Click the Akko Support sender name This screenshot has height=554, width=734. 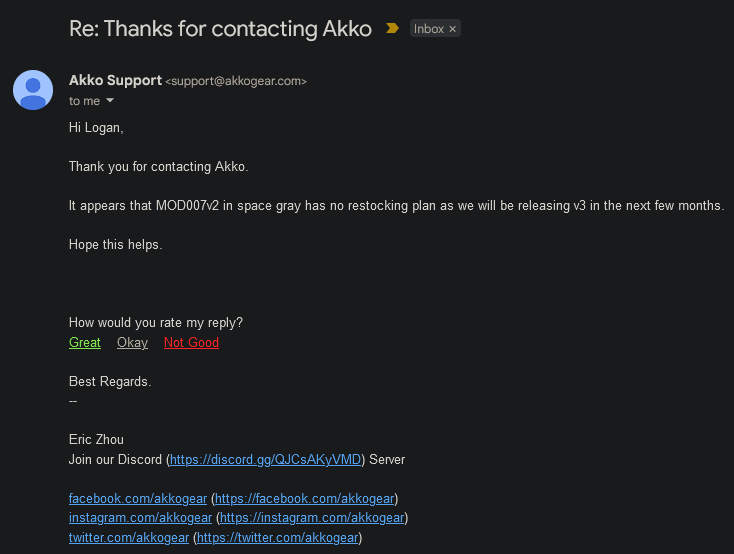click(115, 80)
